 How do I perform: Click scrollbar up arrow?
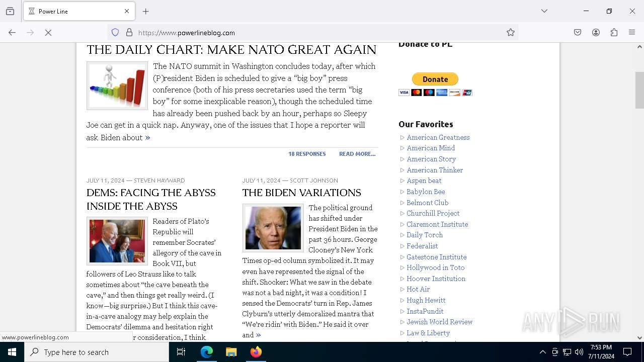[639, 47]
